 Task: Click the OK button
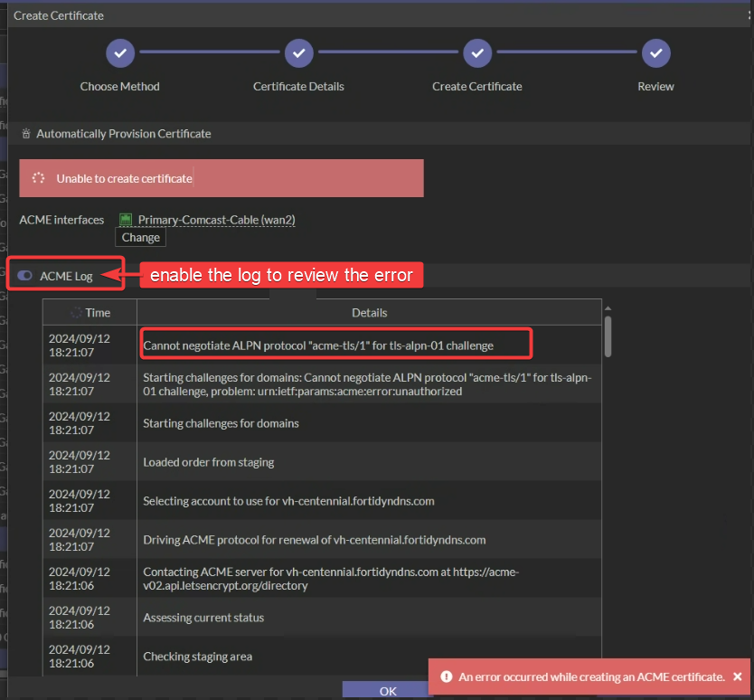click(387, 691)
